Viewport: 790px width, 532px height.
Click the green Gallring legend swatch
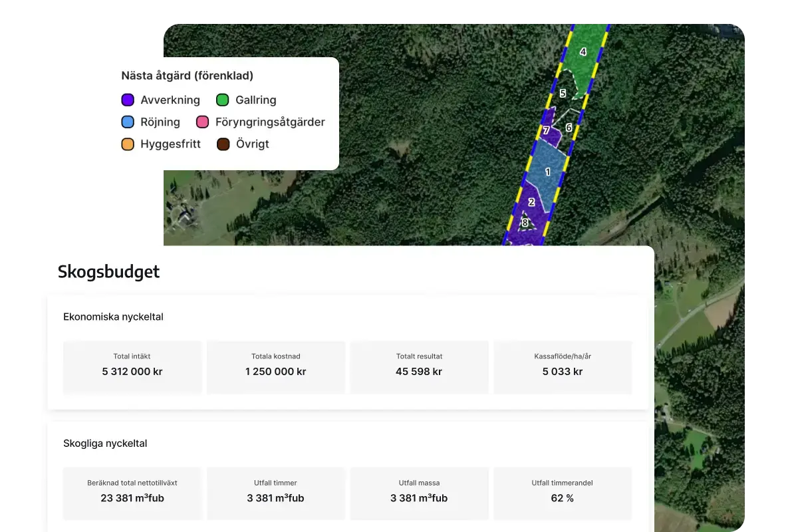coord(223,100)
